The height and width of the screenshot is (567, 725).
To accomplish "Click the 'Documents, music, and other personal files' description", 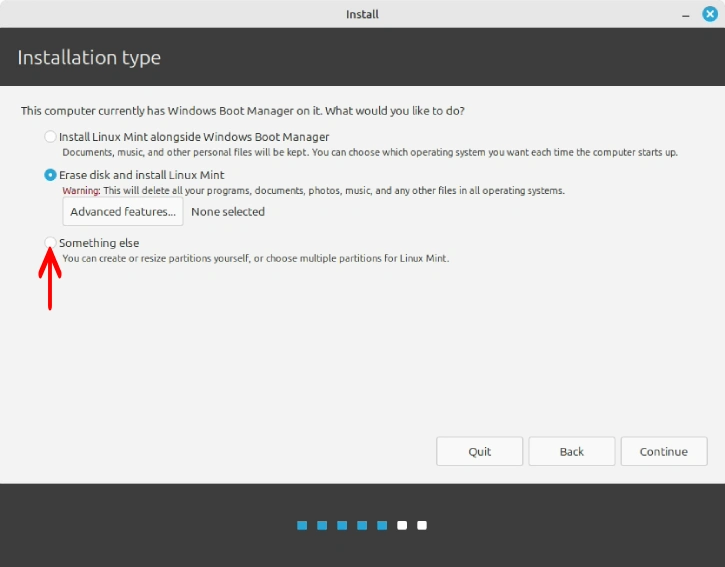I will (x=370, y=152).
